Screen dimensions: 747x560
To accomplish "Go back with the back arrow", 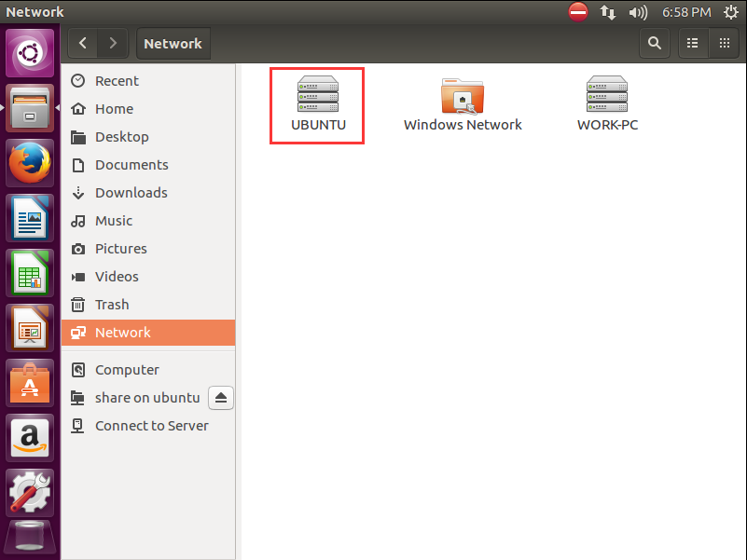I will pyautogui.click(x=83, y=44).
